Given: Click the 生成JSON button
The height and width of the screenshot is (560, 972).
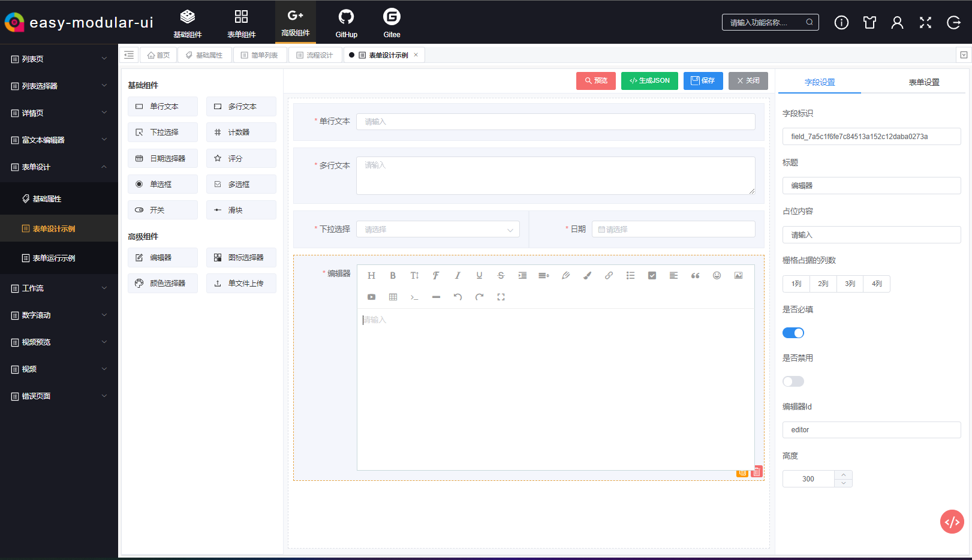Looking at the screenshot, I should (649, 80).
